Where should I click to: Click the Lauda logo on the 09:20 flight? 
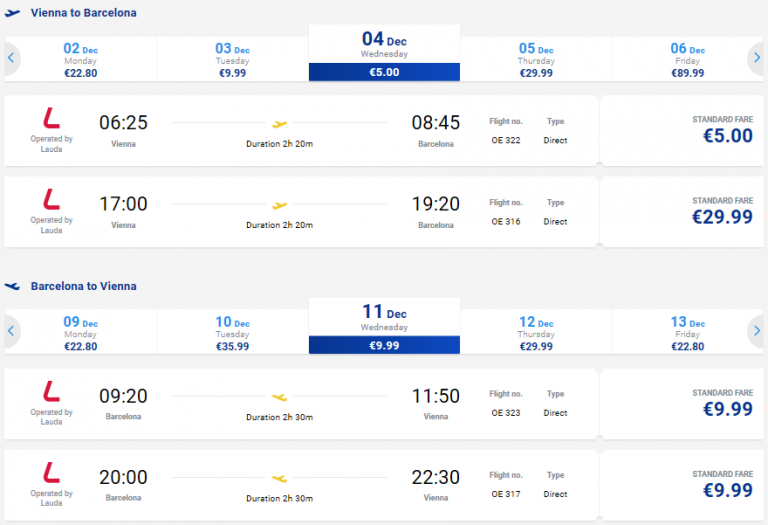coord(51,390)
